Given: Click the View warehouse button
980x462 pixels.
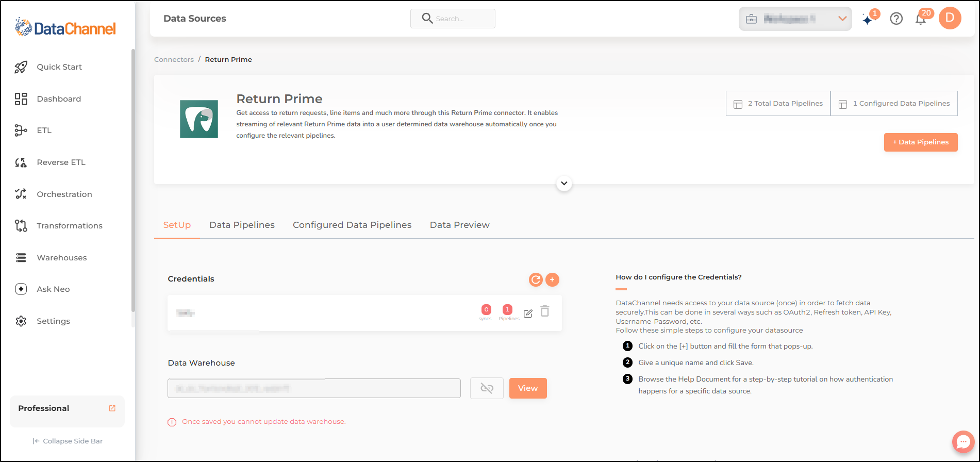Looking at the screenshot, I should point(528,388).
